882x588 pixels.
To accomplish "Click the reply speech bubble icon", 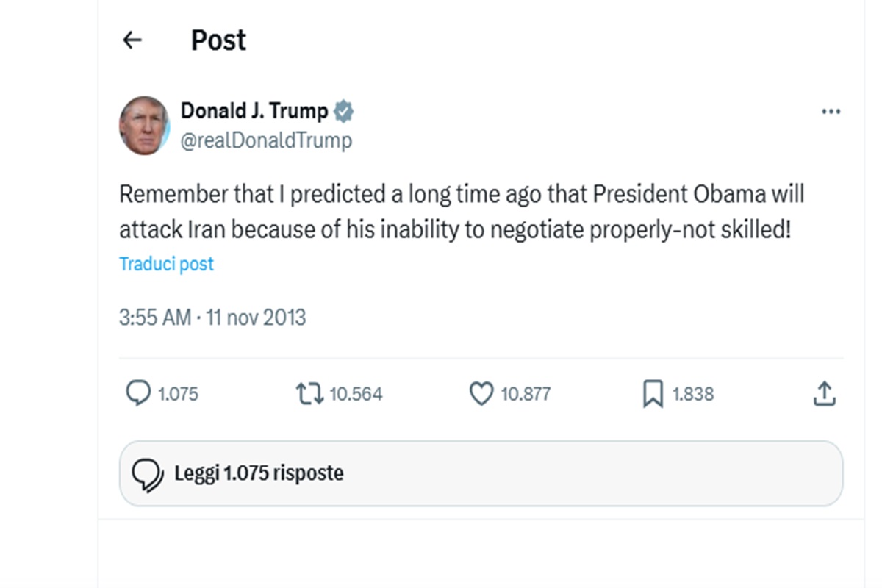I will point(138,394).
